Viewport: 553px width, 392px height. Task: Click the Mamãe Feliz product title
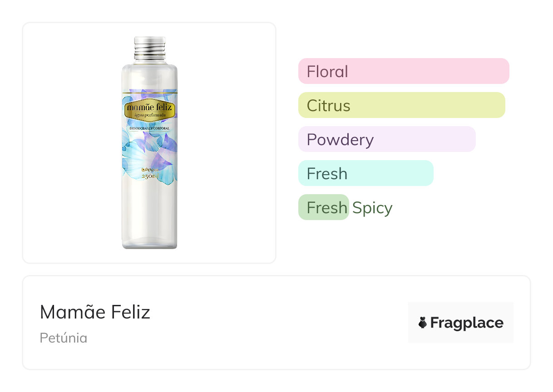[95, 312]
